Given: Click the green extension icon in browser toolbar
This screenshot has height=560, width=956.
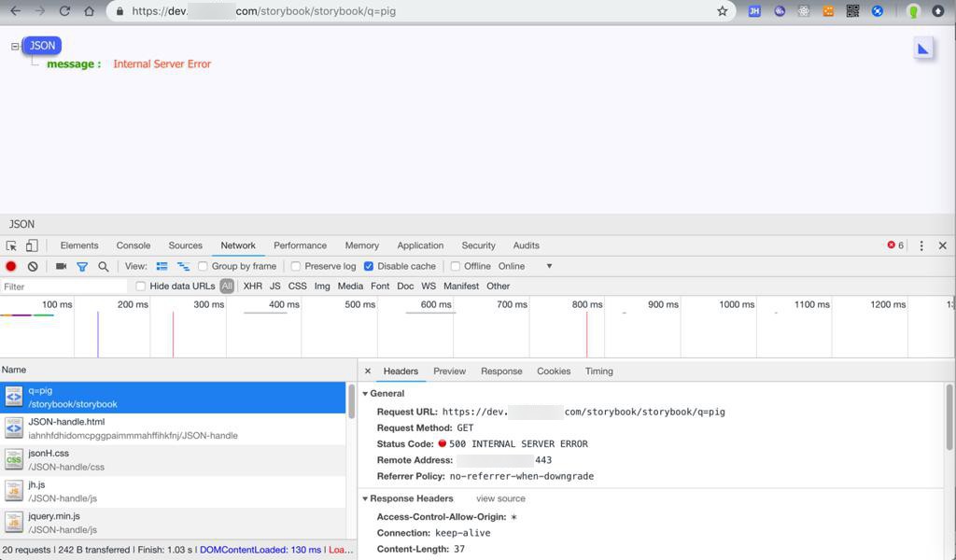Looking at the screenshot, I should click(913, 11).
